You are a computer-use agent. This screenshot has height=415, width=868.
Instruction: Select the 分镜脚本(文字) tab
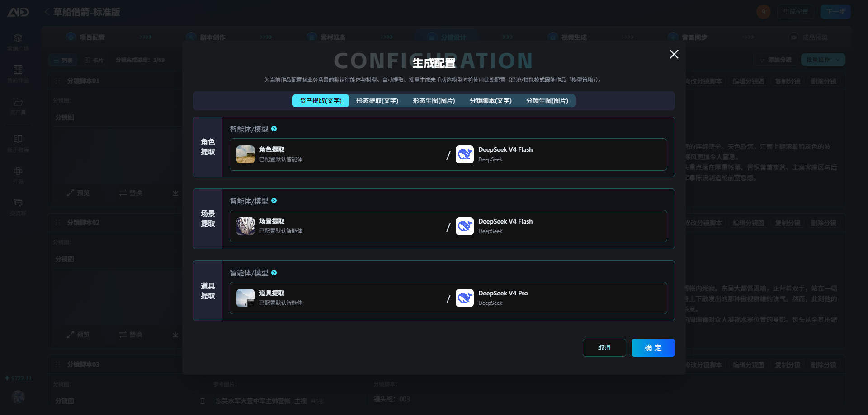click(491, 101)
